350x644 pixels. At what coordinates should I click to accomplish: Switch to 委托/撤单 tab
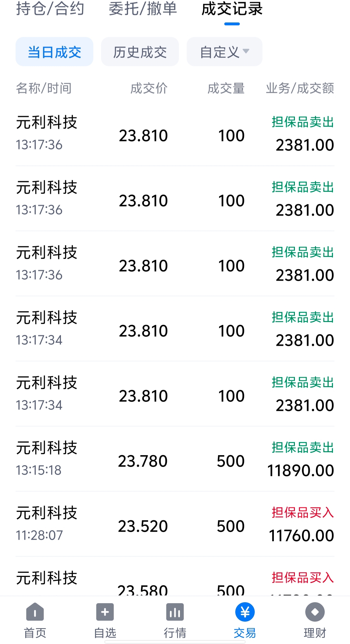(143, 9)
